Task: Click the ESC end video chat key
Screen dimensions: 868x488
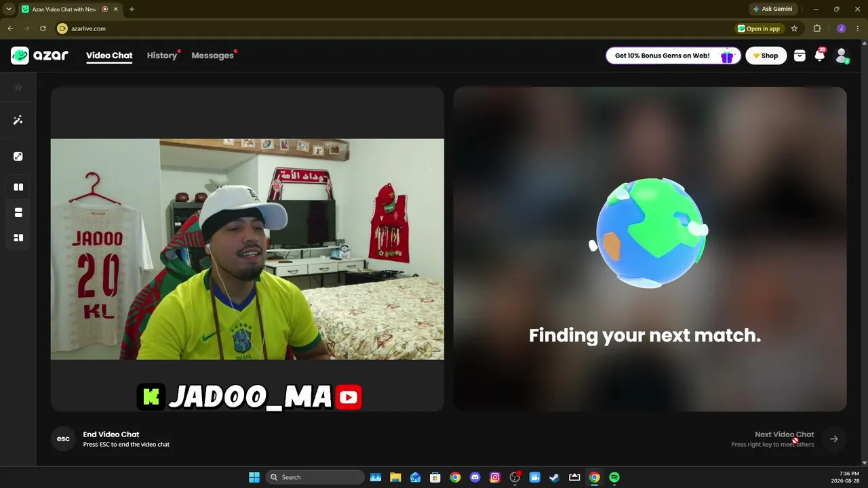Action: click(x=63, y=439)
